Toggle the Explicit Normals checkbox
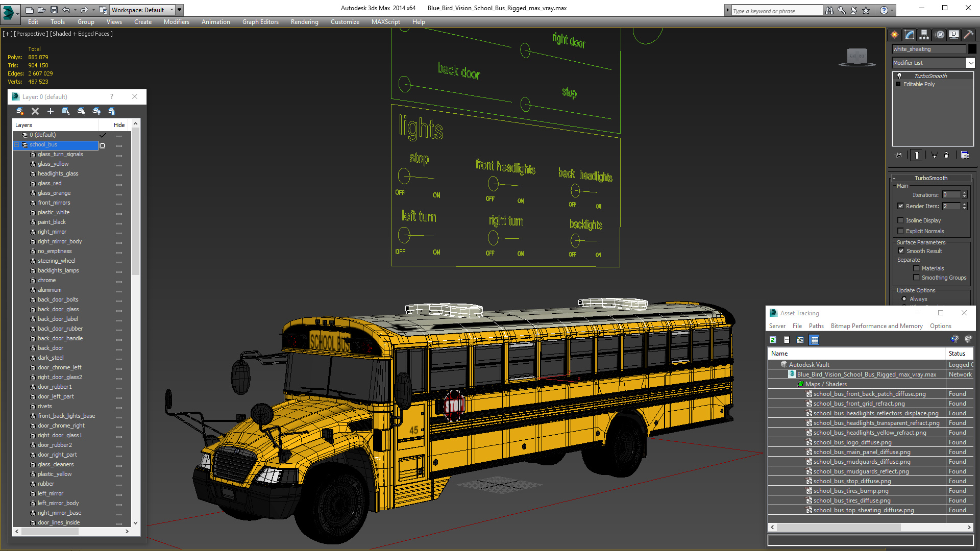The image size is (980, 551). tap(901, 231)
